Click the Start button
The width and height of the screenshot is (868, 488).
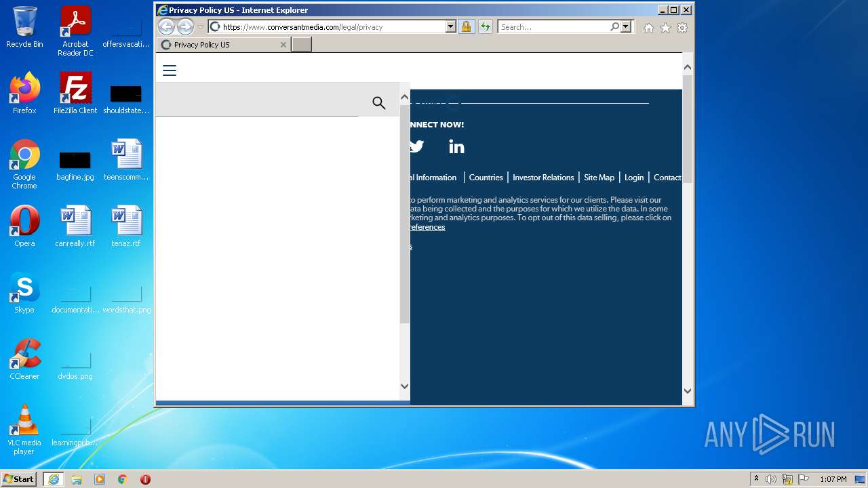tap(19, 479)
